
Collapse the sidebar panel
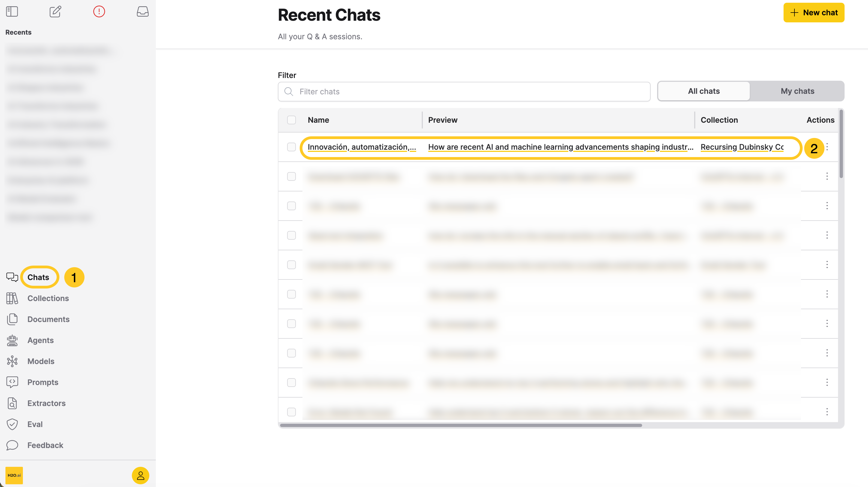pos(12,11)
